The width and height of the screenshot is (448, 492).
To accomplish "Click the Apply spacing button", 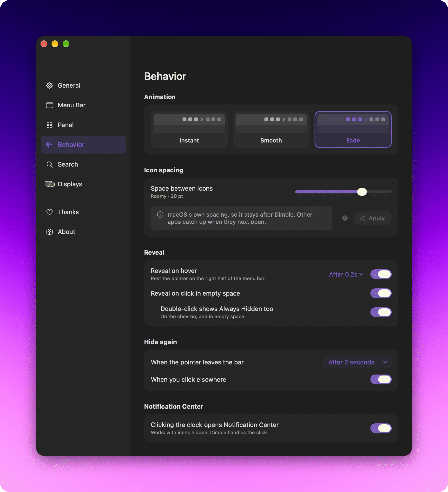I will [x=372, y=218].
